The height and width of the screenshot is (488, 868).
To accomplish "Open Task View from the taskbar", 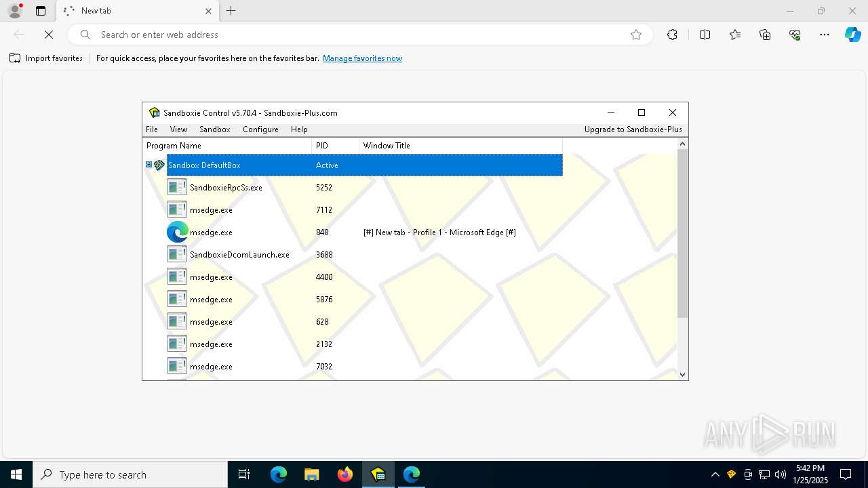I will [x=244, y=474].
